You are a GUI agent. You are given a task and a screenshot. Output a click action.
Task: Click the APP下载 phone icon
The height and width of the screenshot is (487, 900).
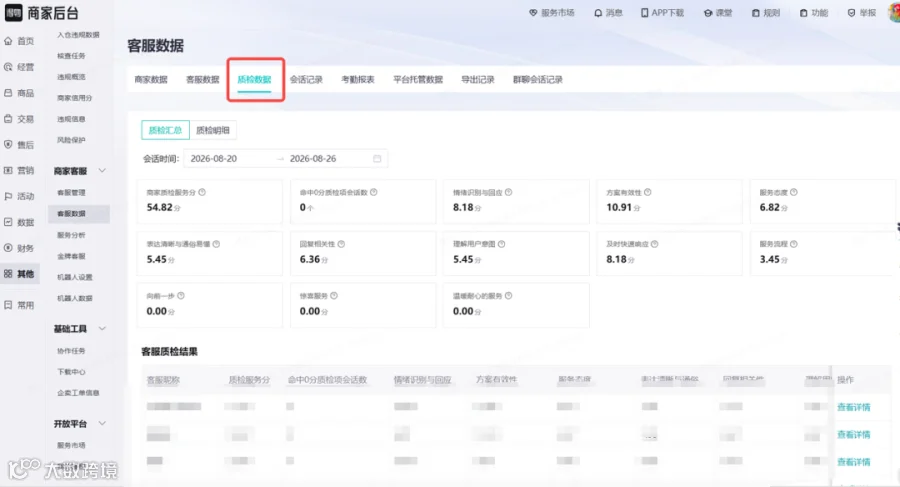click(x=645, y=13)
